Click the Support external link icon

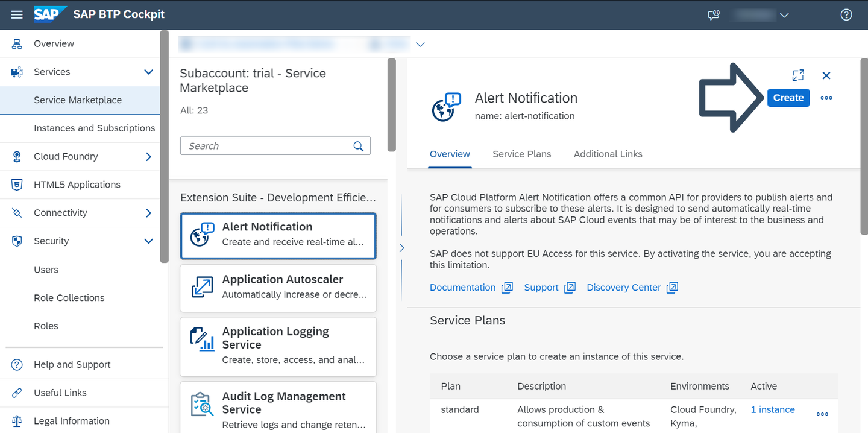(570, 288)
